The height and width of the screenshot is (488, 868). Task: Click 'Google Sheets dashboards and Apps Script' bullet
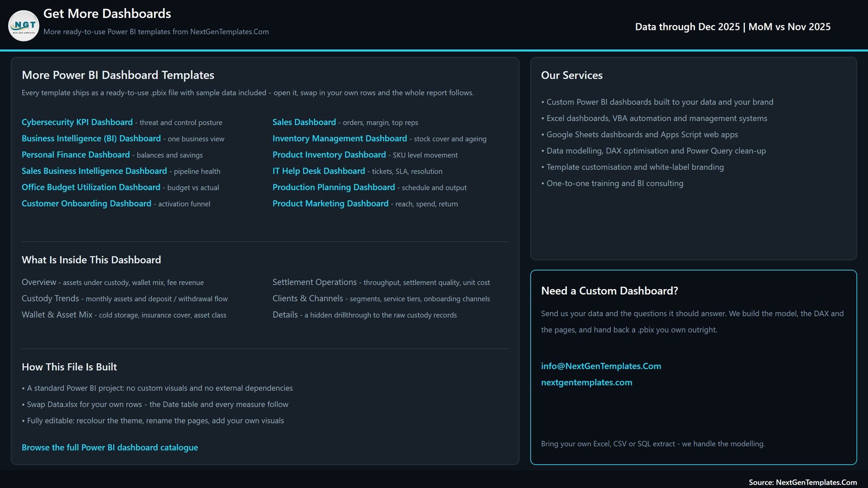[x=640, y=134]
